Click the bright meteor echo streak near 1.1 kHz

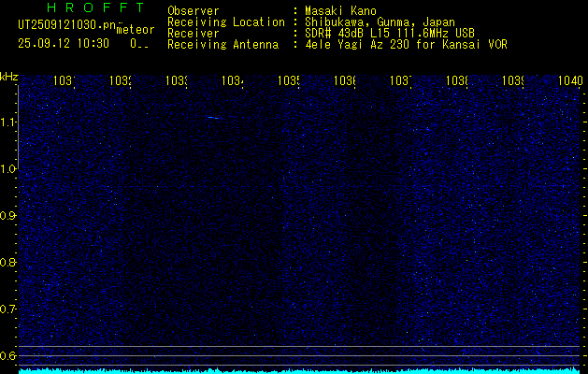point(214,118)
